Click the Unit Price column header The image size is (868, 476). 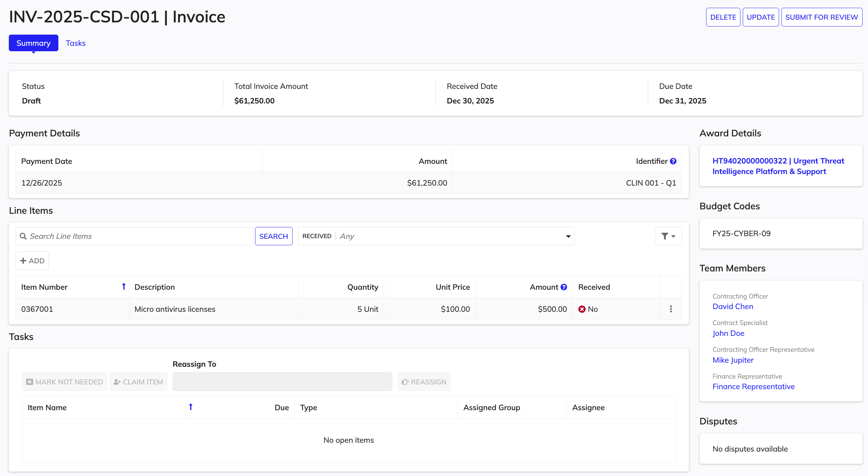coord(453,287)
